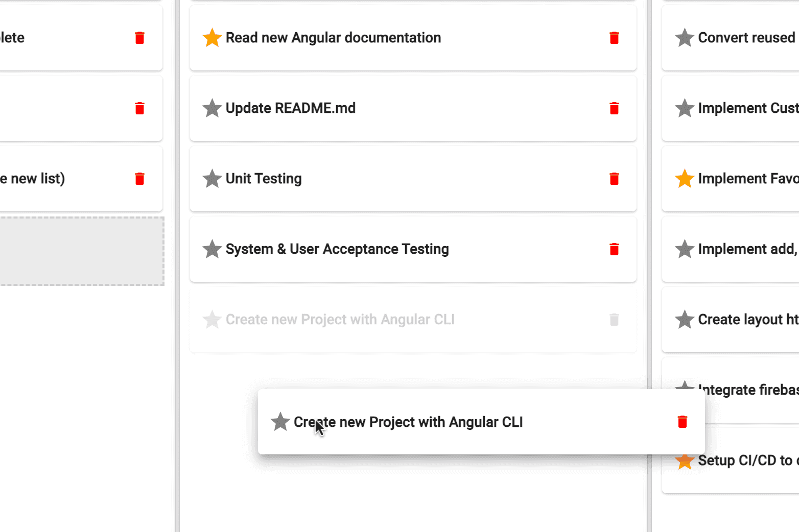Delete the topmost task in the left list
799x532 pixels.
pos(139,37)
